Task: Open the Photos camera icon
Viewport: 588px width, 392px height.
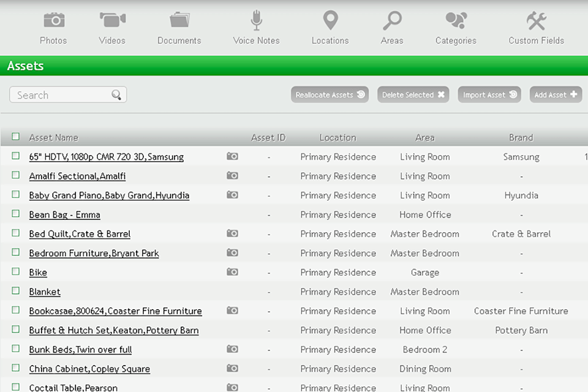Action: (53, 21)
